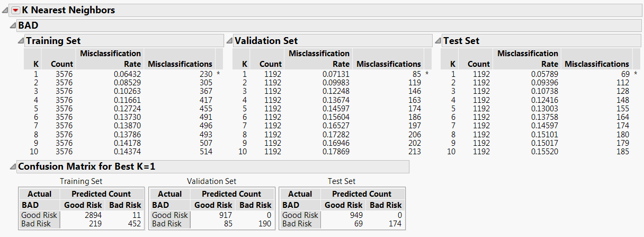Select the Test Set Count column header
This screenshot has width=644, height=237.
pyautogui.click(x=479, y=64)
